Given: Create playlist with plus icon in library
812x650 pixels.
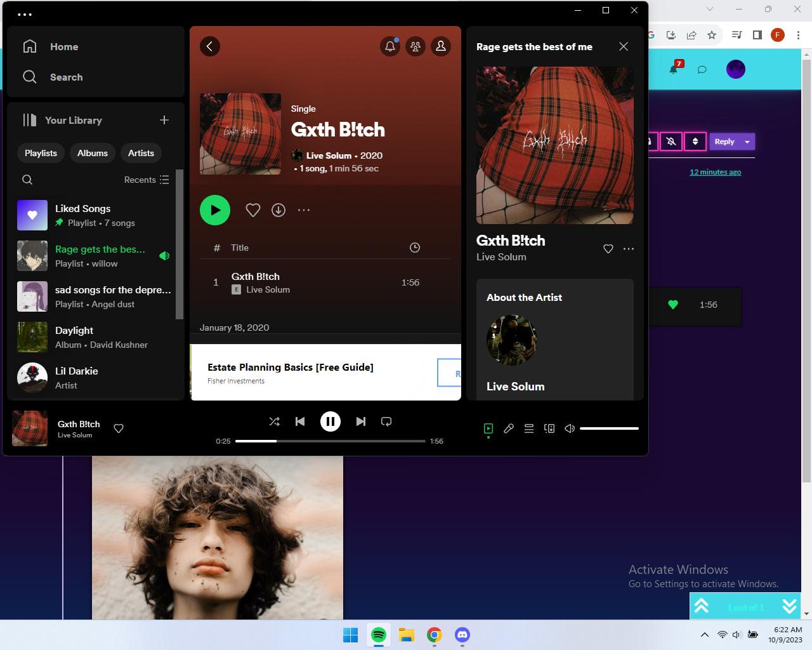Looking at the screenshot, I should coord(164,120).
